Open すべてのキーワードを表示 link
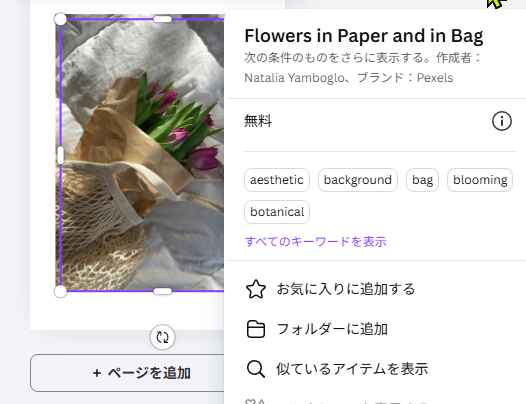This screenshot has height=404, width=526. coord(316,241)
